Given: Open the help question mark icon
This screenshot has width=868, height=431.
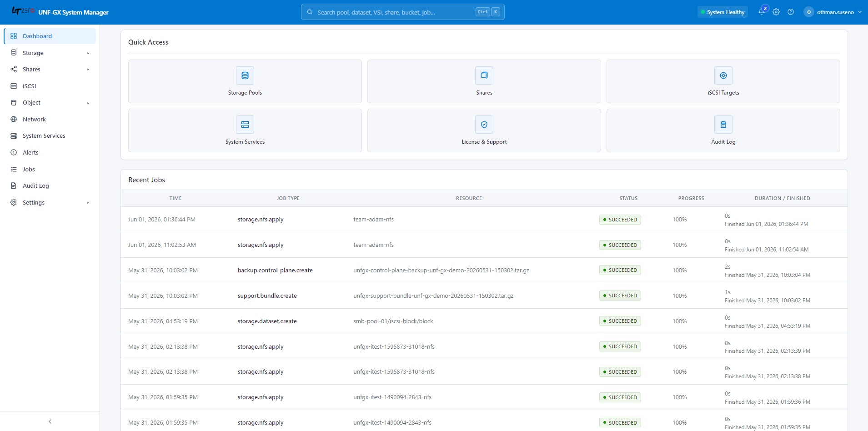Looking at the screenshot, I should pyautogui.click(x=791, y=12).
